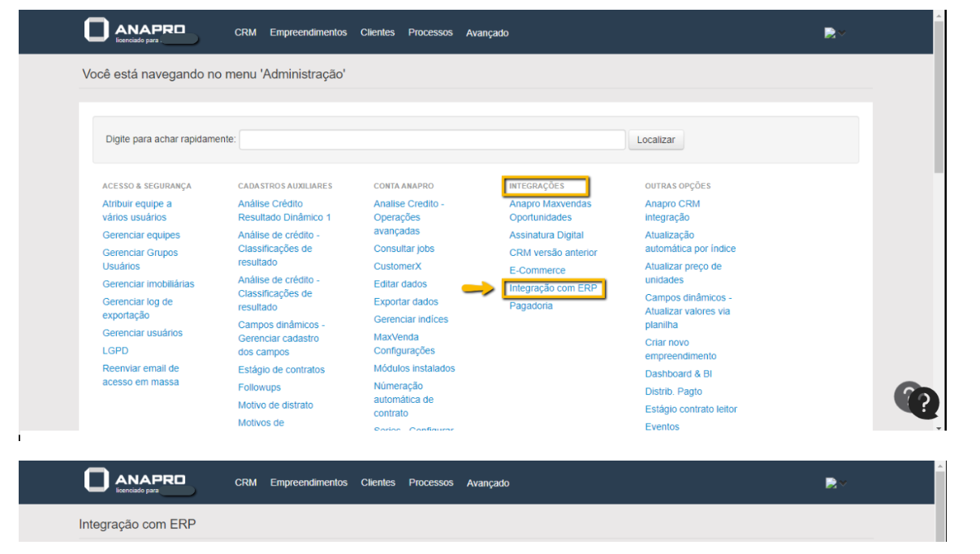Open Anapro CRM integração link
This screenshot has height=554, width=980.
pyautogui.click(x=672, y=210)
